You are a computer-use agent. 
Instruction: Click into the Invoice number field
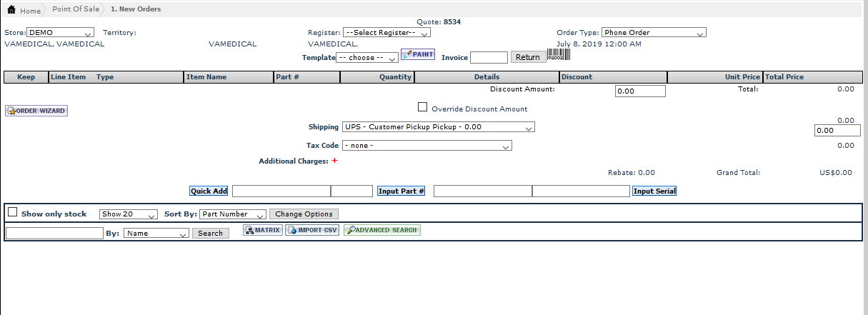click(x=489, y=57)
